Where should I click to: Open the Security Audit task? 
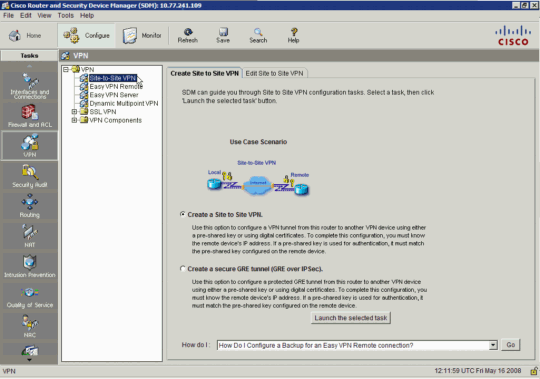(x=30, y=176)
